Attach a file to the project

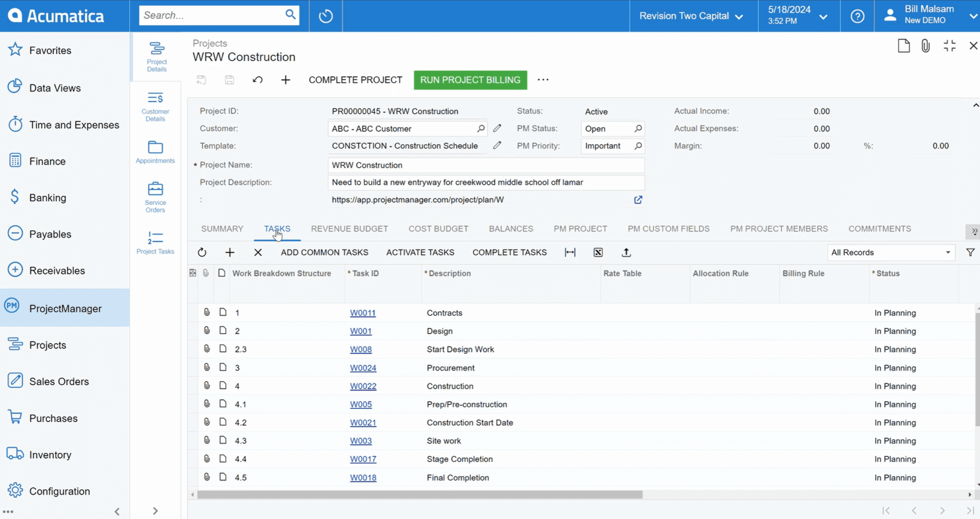924,45
